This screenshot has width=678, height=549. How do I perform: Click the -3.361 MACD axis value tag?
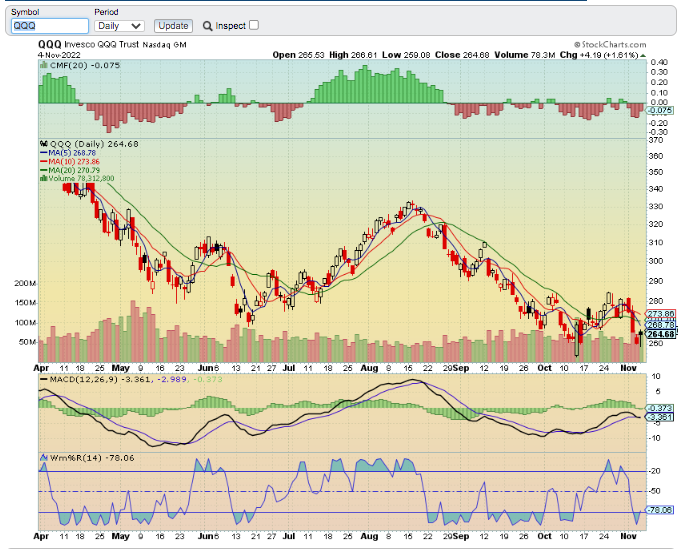660,417
